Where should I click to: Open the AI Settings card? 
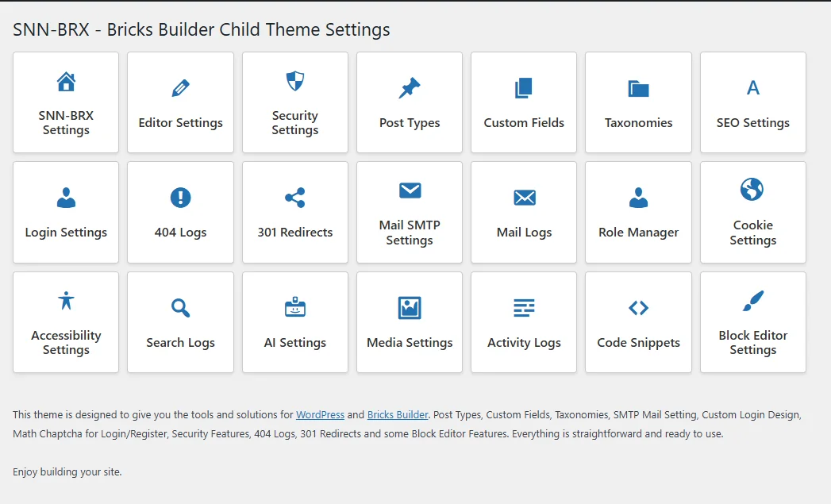(x=294, y=322)
